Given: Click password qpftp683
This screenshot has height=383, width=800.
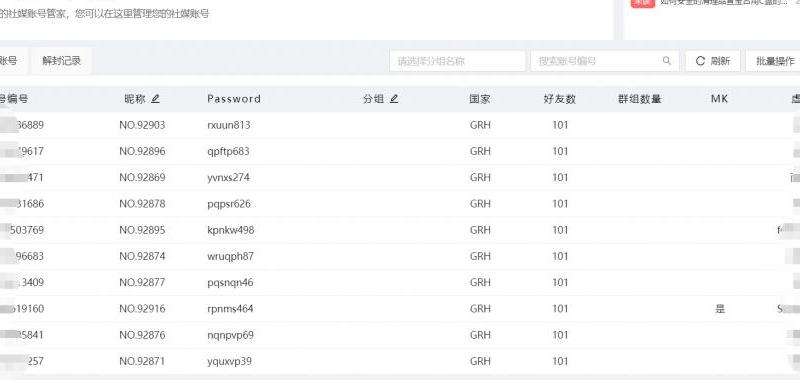Looking at the screenshot, I should [229, 152].
